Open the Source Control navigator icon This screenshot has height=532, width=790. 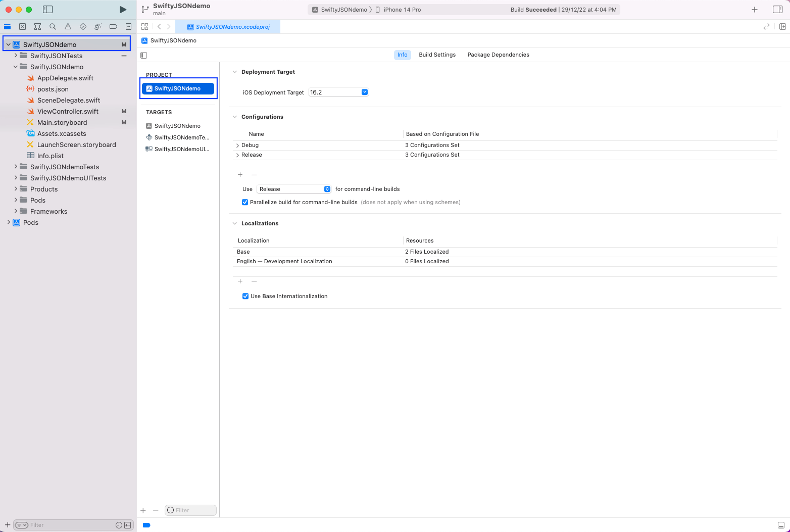pyautogui.click(x=22, y=27)
